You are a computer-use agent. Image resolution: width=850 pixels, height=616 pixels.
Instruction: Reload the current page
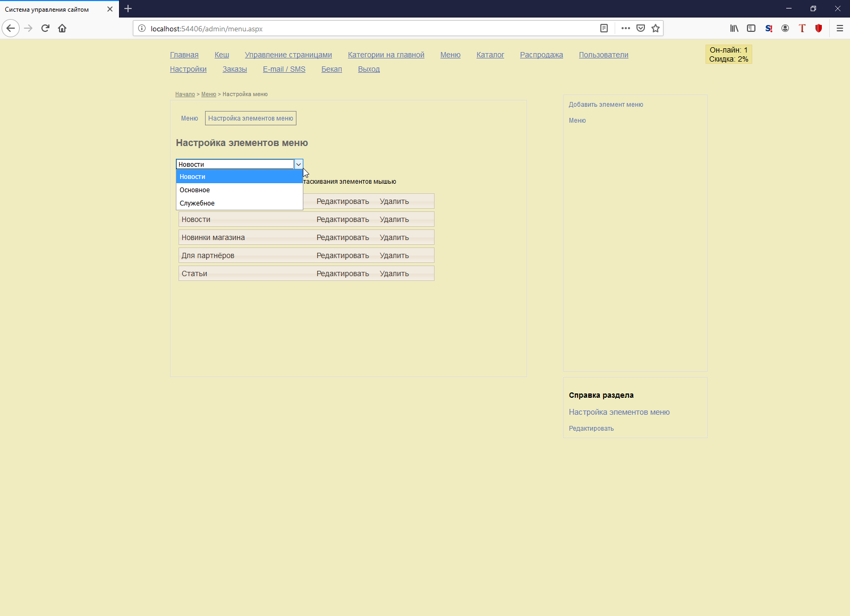point(45,28)
